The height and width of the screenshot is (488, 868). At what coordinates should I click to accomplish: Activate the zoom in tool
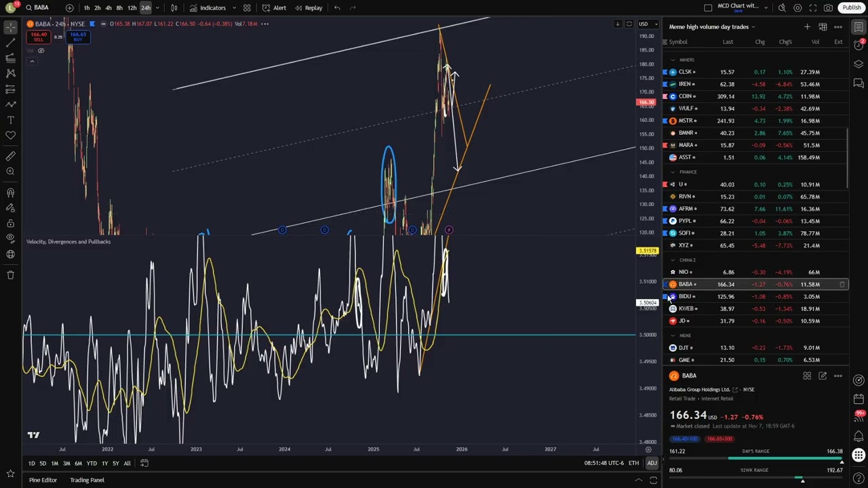click(10, 171)
